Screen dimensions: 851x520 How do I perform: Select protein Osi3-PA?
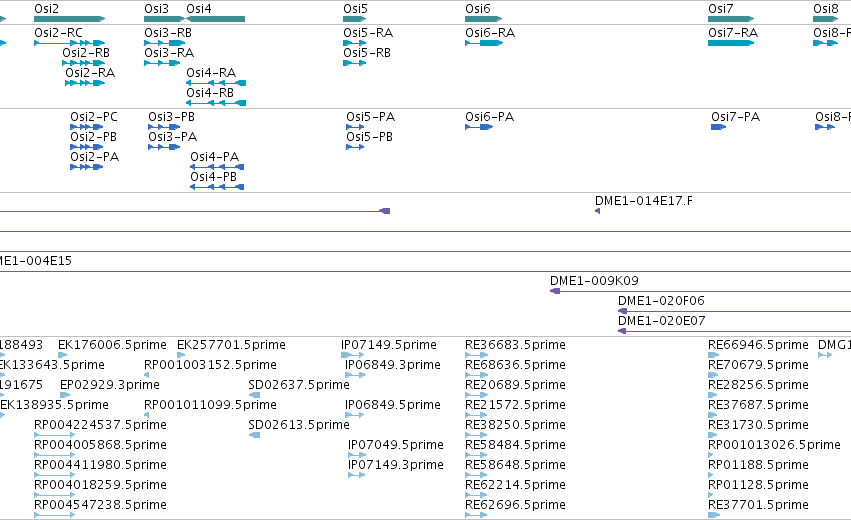point(164,147)
